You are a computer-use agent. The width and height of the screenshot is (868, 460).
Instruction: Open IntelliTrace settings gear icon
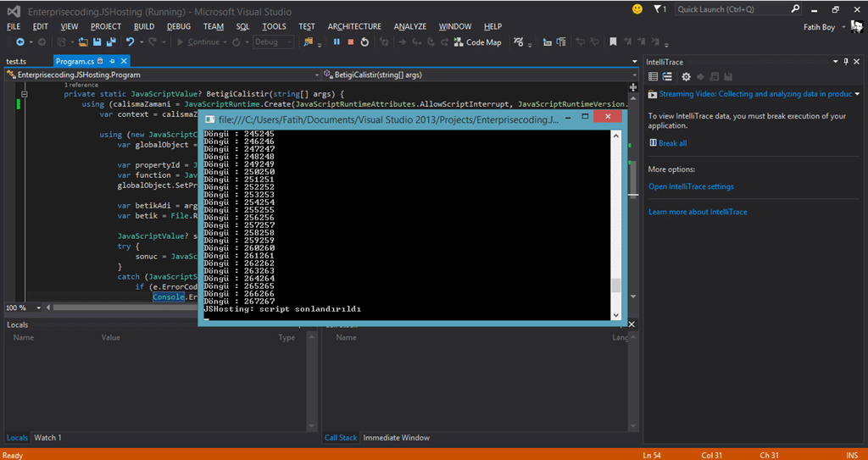pos(686,77)
